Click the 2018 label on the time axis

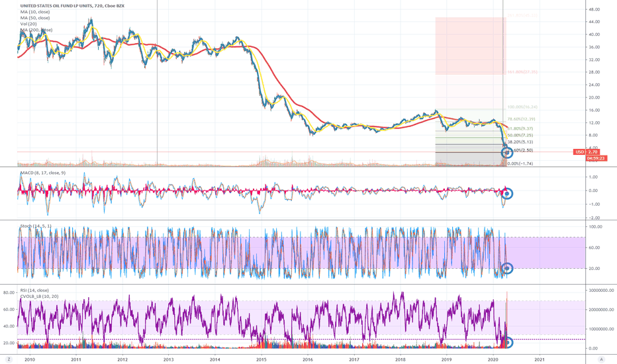[x=400, y=359]
